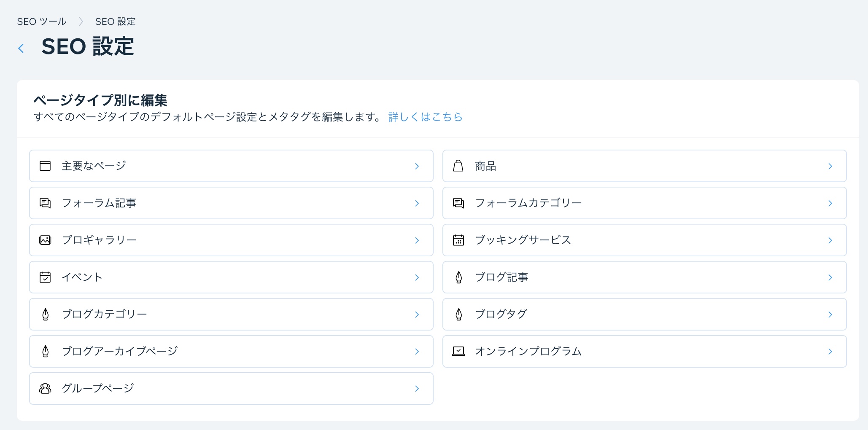Click the pen nib icon for ブログ記事

coord(458,277)
